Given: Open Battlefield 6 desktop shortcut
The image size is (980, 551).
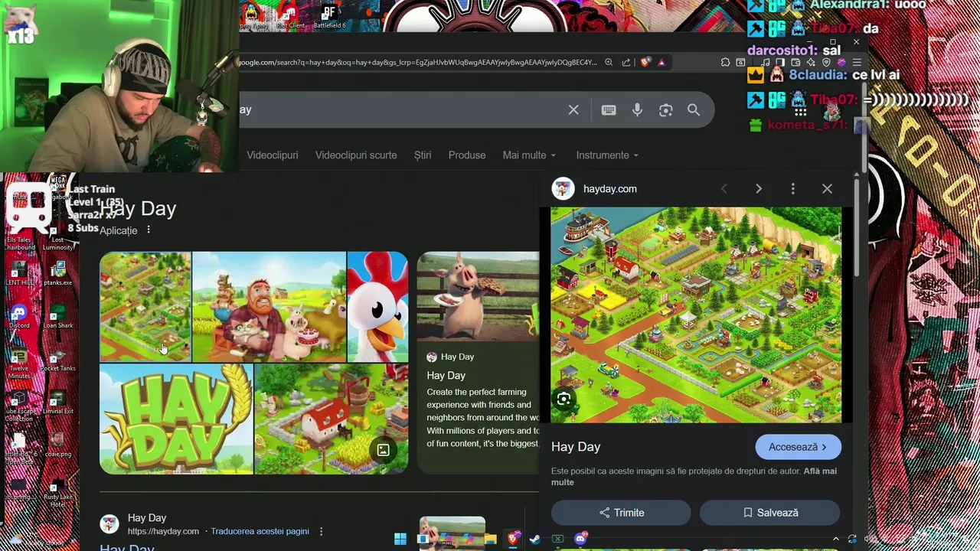Looking at the screenshot, I should pos(329,16).
